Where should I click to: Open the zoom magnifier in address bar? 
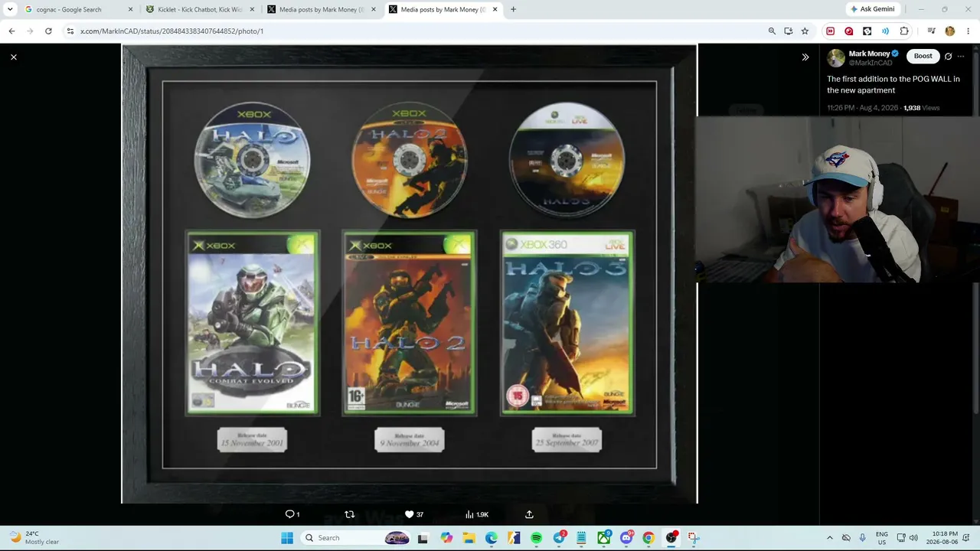[772, 31]
